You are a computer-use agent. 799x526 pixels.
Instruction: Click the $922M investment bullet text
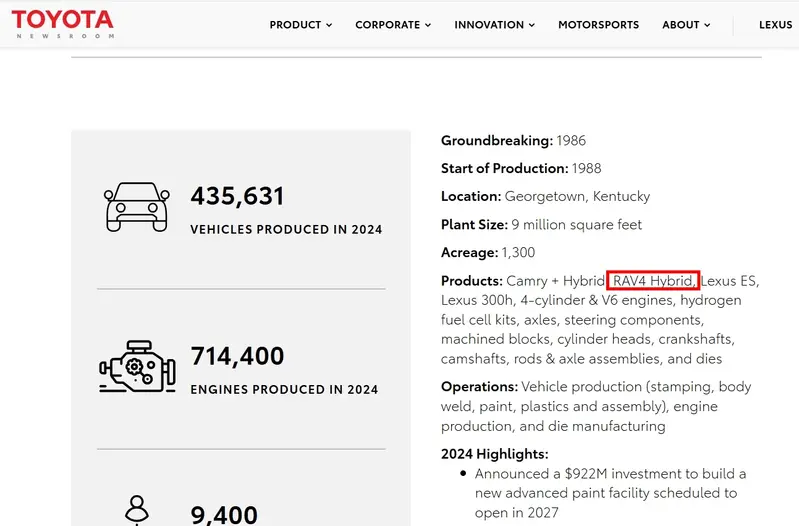pos(610,493)
